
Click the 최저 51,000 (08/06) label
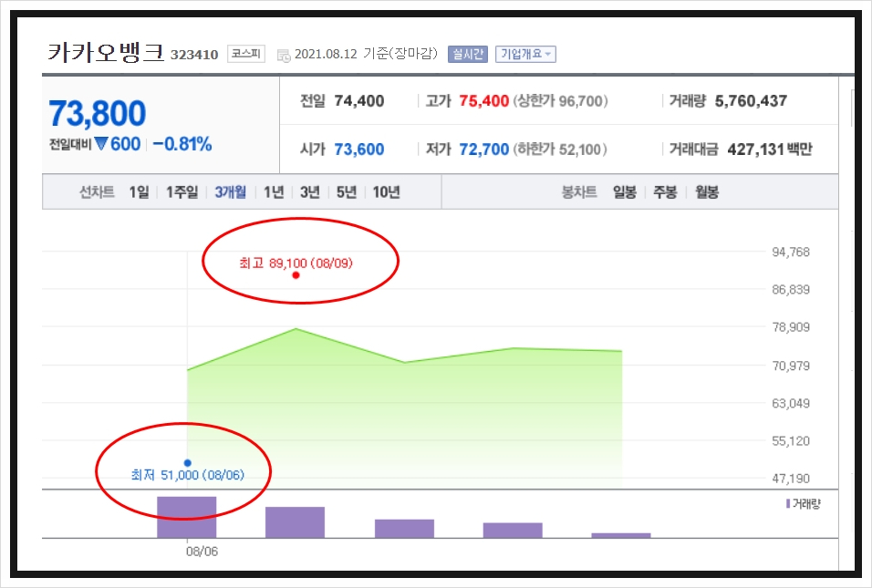(x=187, y=475)
